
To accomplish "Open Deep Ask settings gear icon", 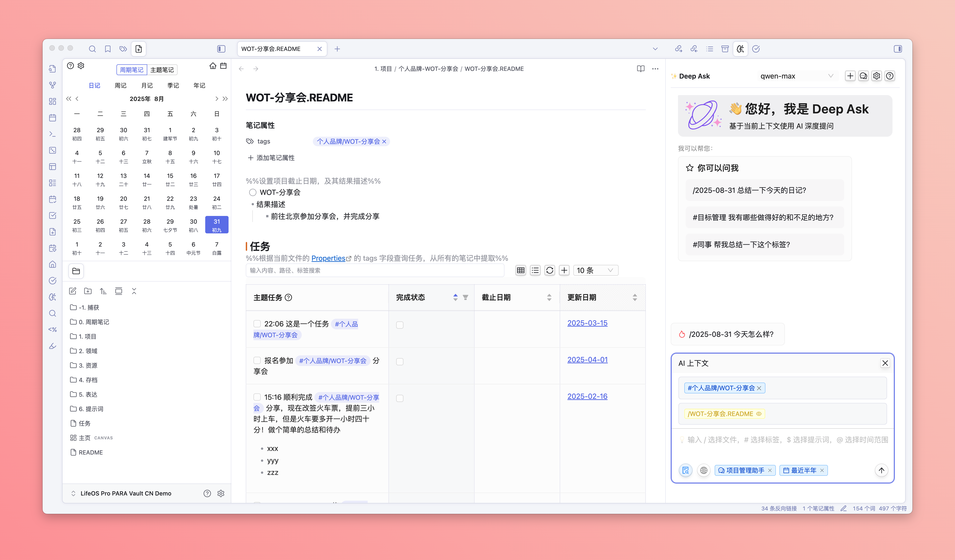I will (x=877, y=76).
